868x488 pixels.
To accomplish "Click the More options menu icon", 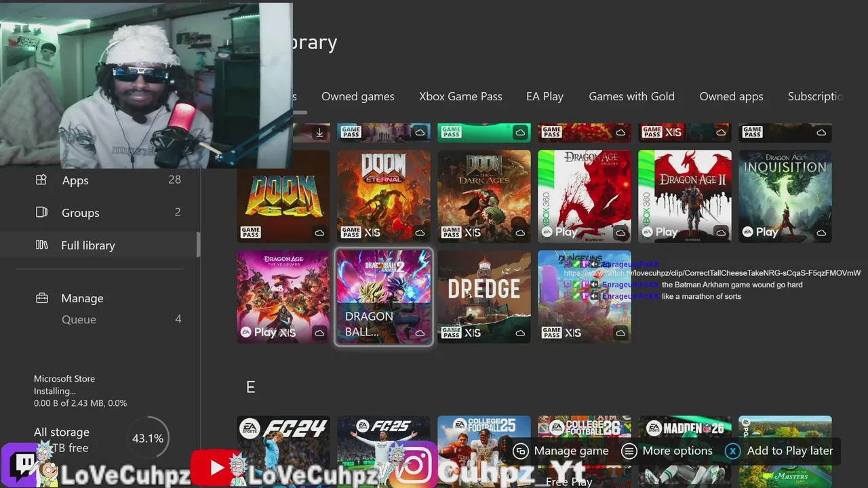I will (x=629, y=451).
